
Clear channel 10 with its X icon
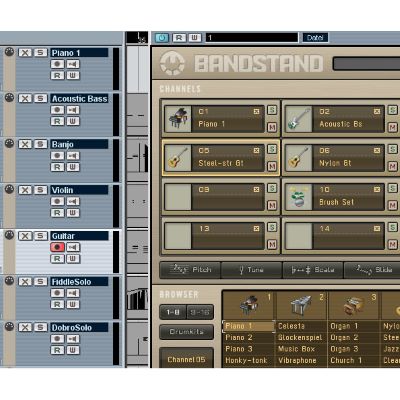point(377,190)
